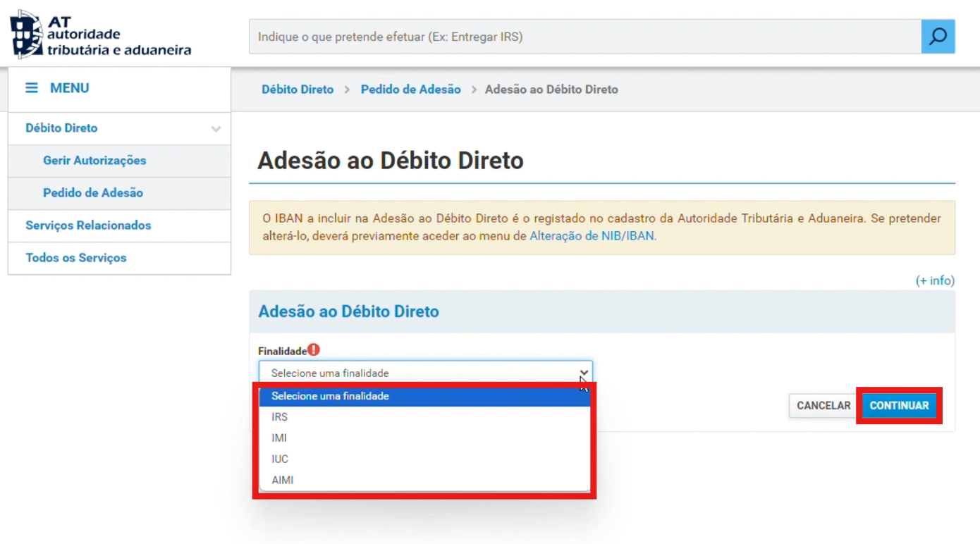The height and width of the screenshot is (544, 980).
Task: Click the CANCELAR button
Action: (823, 406)
